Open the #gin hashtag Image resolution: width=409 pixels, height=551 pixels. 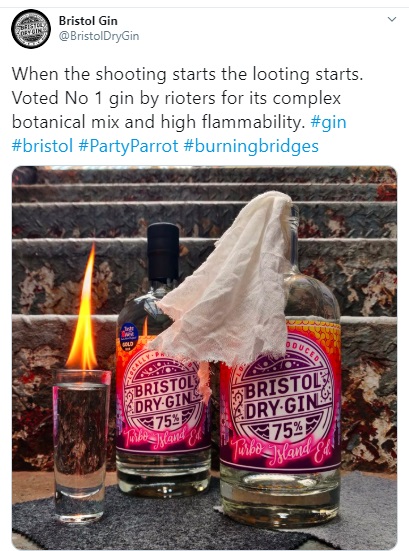click(x=329, y=122)
